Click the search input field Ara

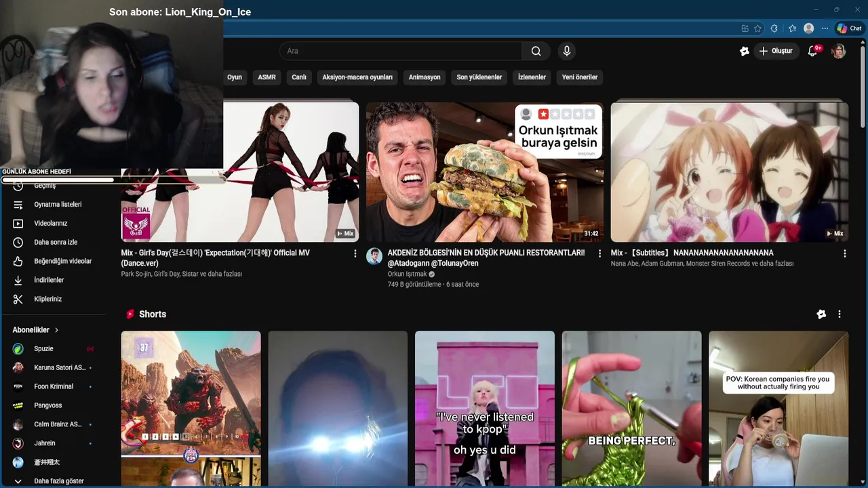point(400,51)
